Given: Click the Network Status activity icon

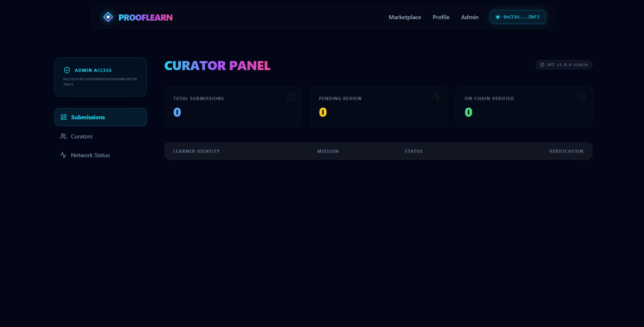Looking at the screenshot, I should point(63,155).
